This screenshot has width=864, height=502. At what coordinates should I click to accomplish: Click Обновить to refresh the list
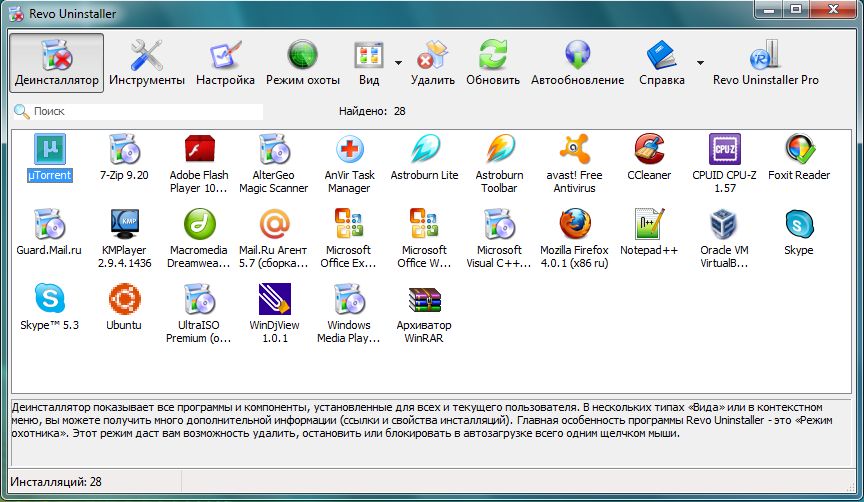coord(493,63)
